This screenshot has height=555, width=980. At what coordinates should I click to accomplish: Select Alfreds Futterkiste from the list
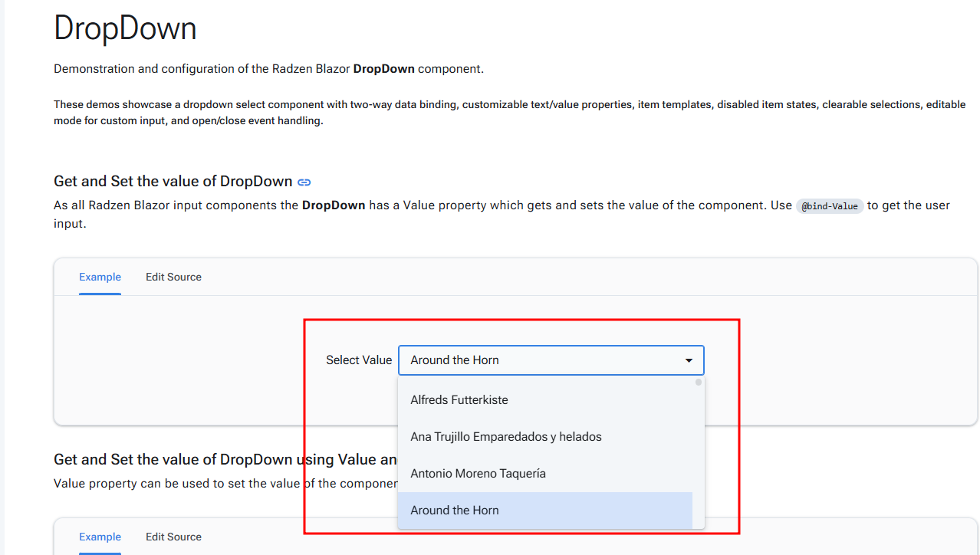point(459,400)
